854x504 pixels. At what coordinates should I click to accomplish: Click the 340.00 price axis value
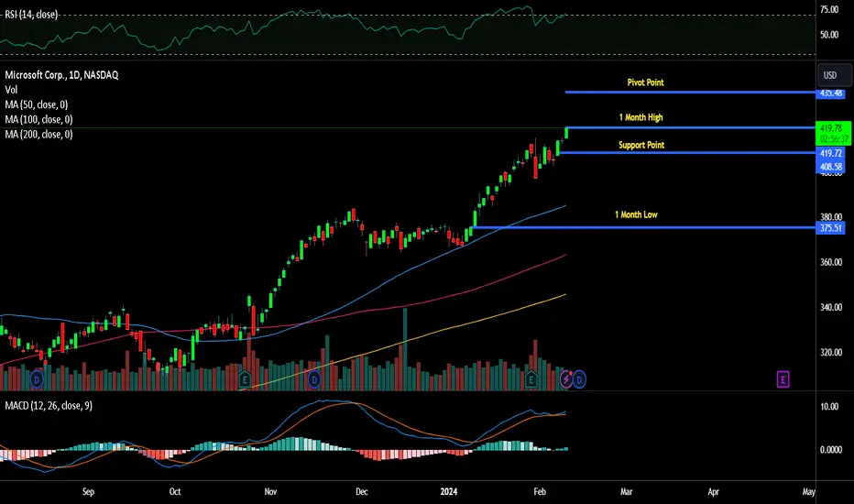pos(831,307)
